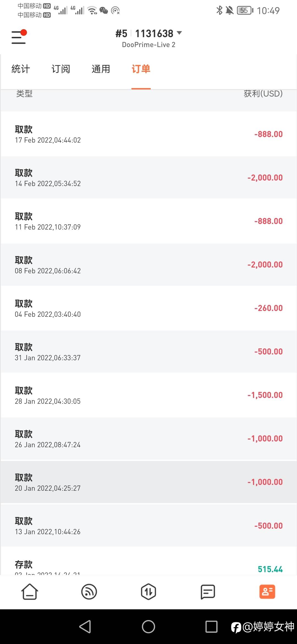
Task: Open the hamburger menu with notification dot
Action: (x=19, y=37)
